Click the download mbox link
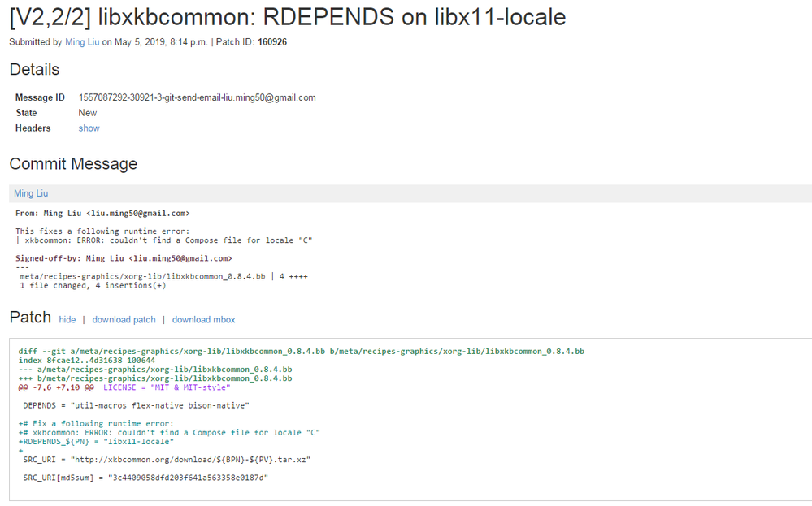The height and width of the screenshot is (506, 812). pos(203,320)
